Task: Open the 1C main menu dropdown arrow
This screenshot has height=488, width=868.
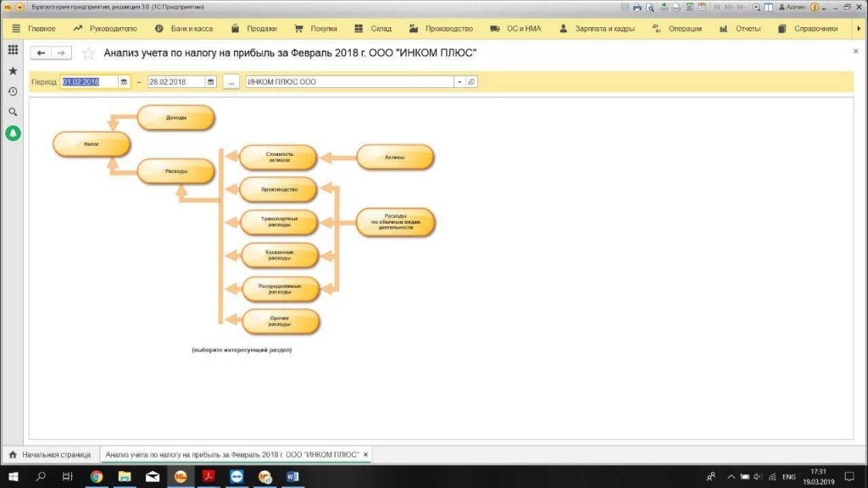Action: (x=19, y=7)
